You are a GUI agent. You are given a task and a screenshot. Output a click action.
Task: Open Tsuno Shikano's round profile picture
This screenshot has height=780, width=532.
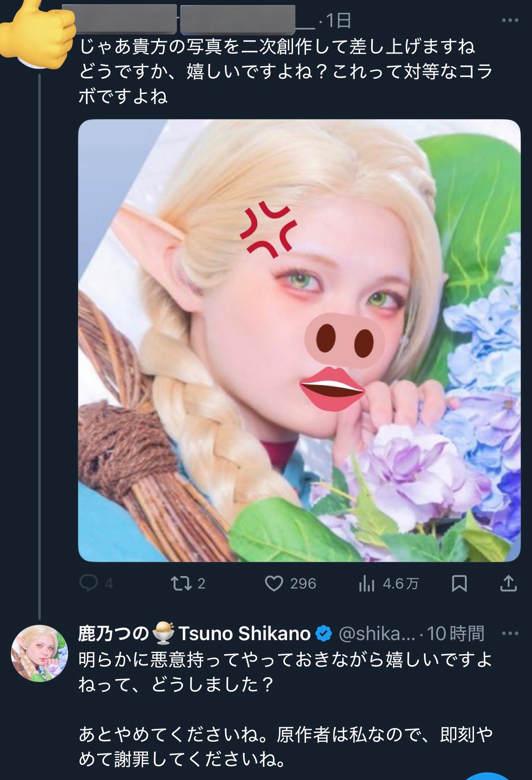tap(39, 653)
